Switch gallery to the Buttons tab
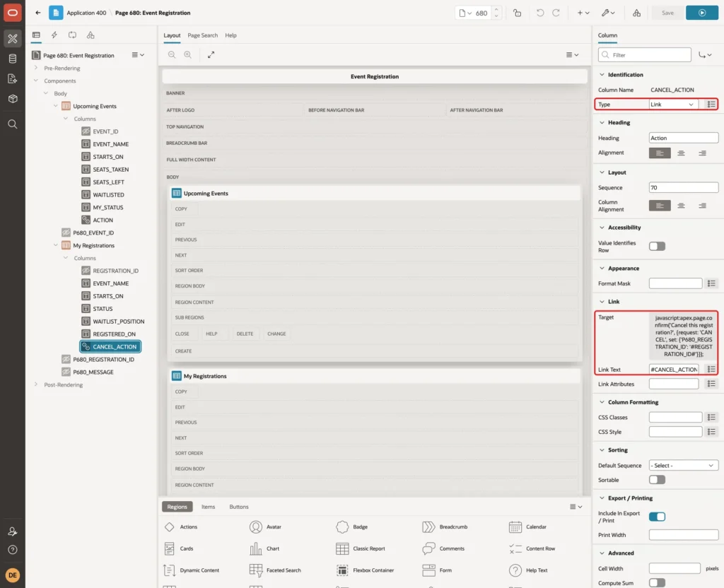Screen dimensions: 724x588 (x=239, y=507)
